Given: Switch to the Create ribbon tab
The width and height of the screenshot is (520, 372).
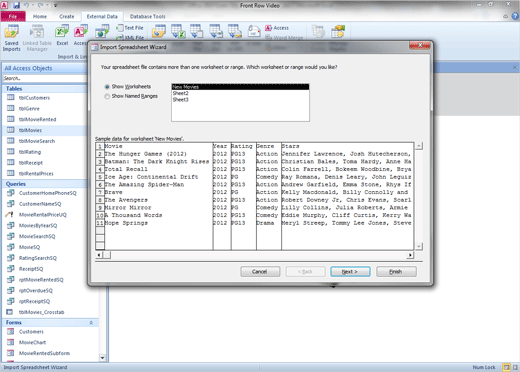Looking at the screenshot, I should [67, 16].
